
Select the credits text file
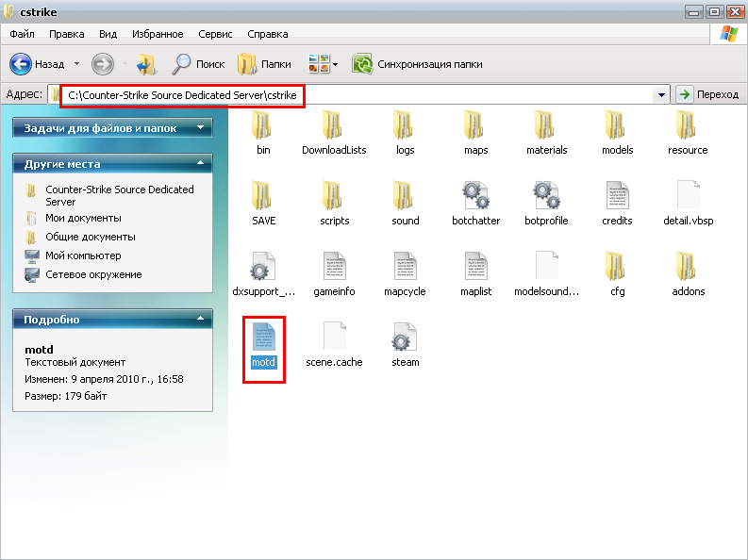(617, 203)
